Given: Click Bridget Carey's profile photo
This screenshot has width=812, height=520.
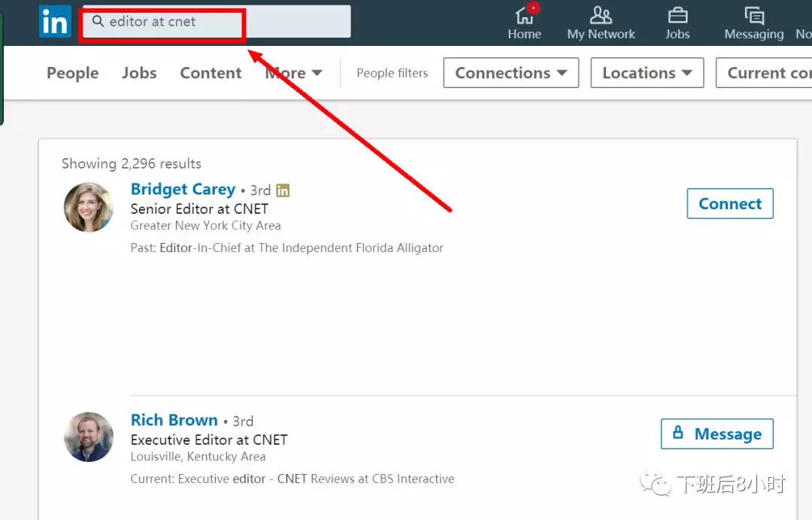Looking at the screenshot, I should 89,207.
